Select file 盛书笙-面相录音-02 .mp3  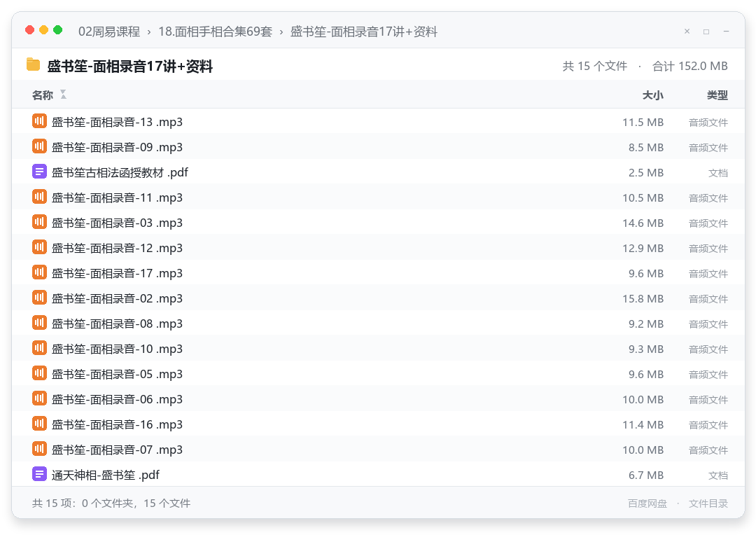[x=379, y=298]
